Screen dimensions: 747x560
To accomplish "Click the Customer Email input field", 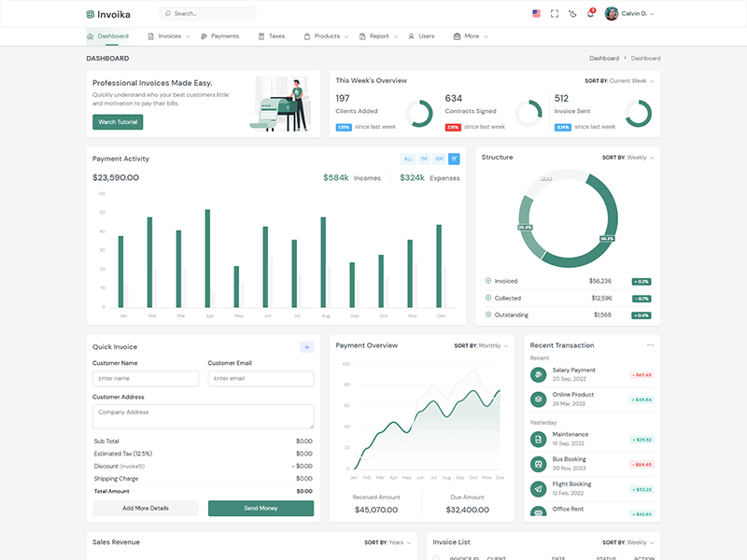I will (261, 379).
